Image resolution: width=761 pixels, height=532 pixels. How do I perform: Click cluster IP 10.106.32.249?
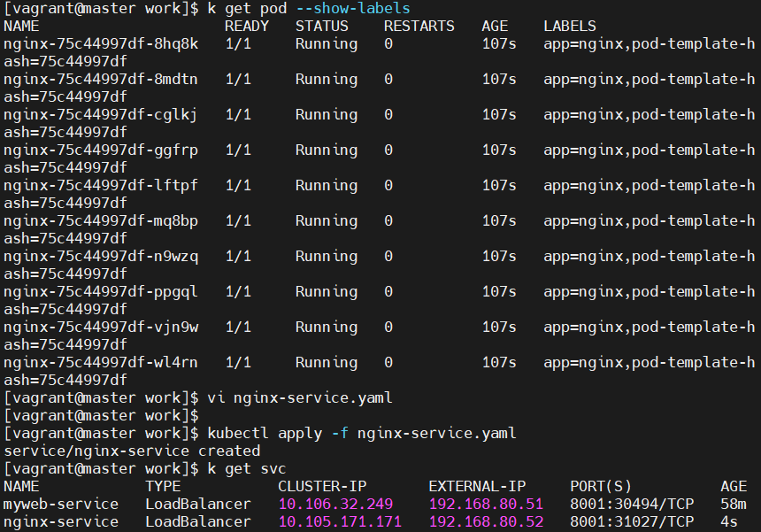click(336, 505)
